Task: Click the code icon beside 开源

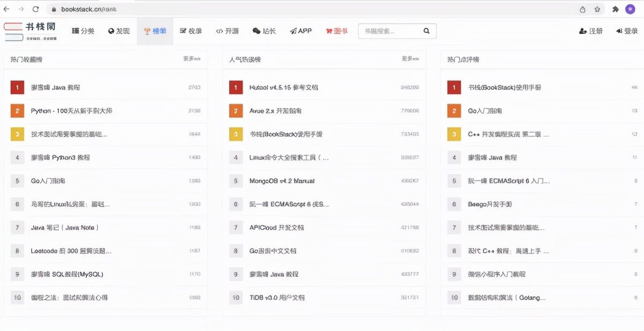Action: coord(219,31)
